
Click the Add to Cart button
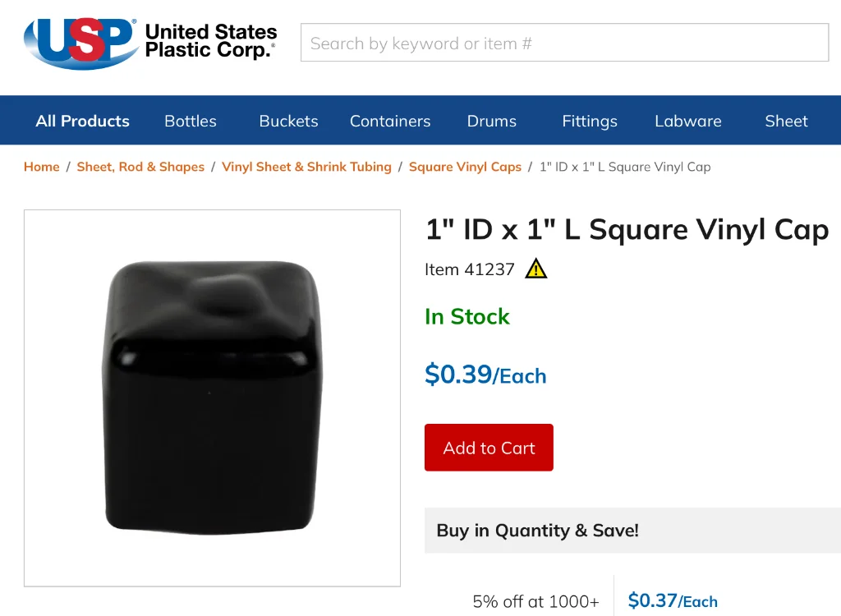pos(489,448)
